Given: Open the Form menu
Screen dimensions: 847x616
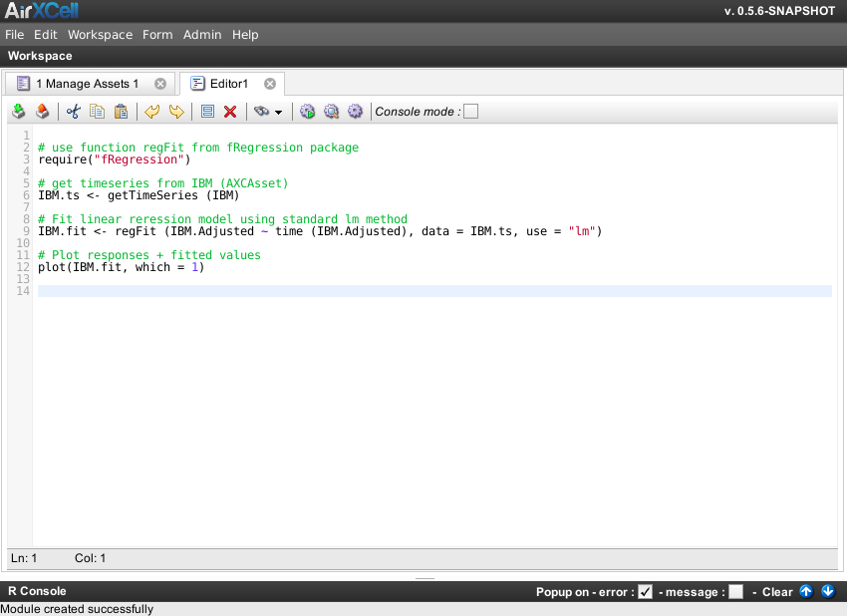Looking at the screenshot, I should [x=157, y=35].
